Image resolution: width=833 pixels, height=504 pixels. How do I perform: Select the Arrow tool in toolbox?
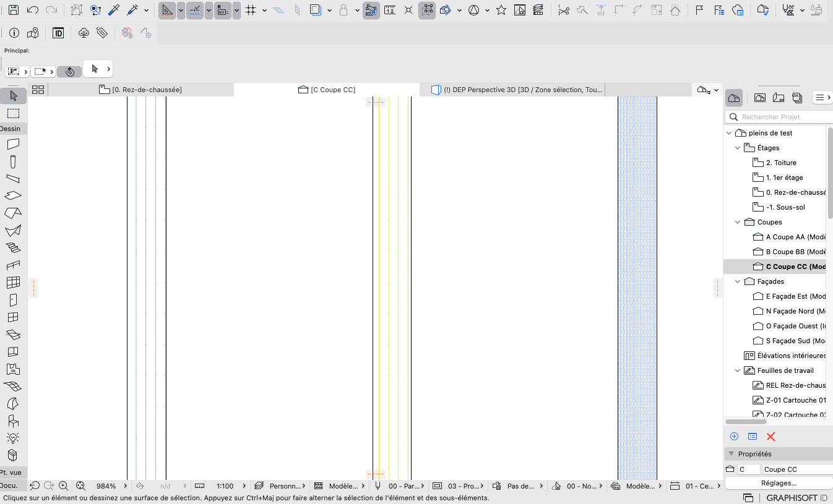click(13, 96)
